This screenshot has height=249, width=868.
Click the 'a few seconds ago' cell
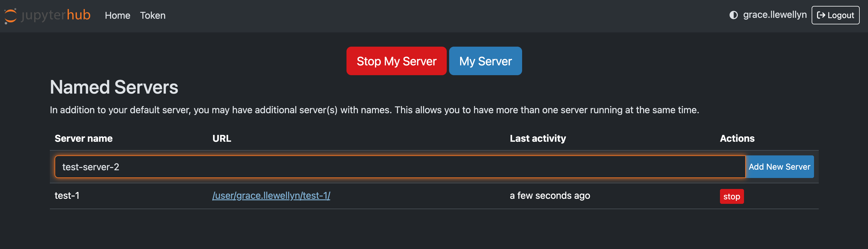pos(550,196)
